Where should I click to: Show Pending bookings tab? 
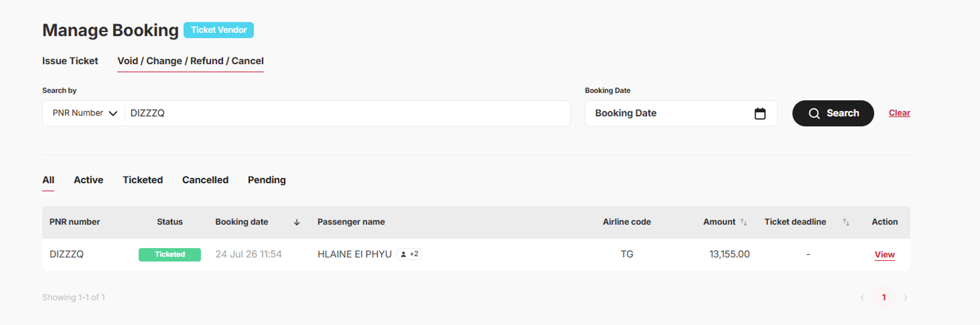266,180
